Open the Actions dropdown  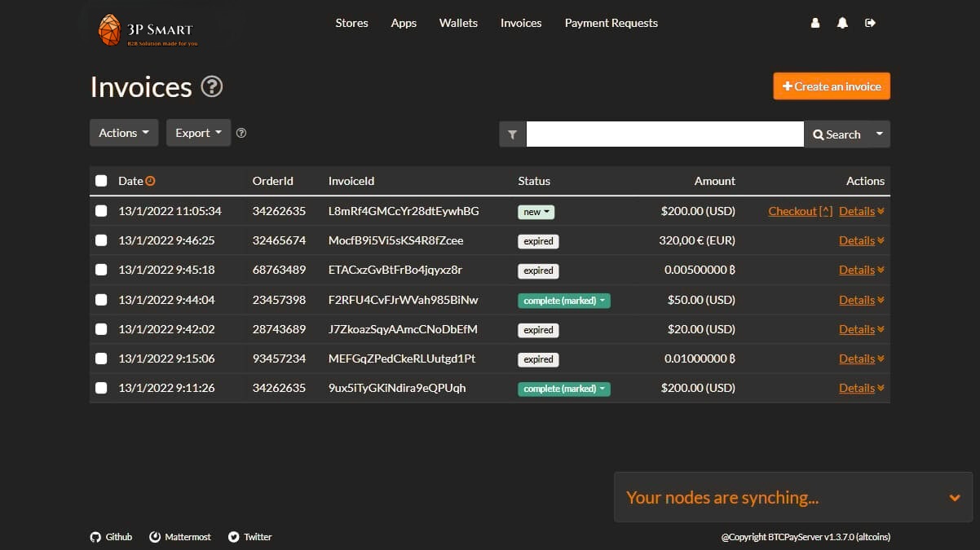(x=123, y=132)
